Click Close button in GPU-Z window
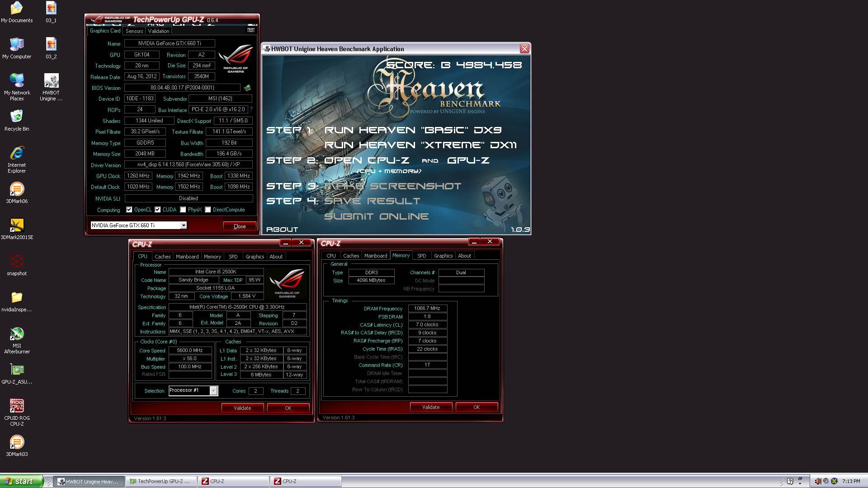868x488 pixels. 240,226
